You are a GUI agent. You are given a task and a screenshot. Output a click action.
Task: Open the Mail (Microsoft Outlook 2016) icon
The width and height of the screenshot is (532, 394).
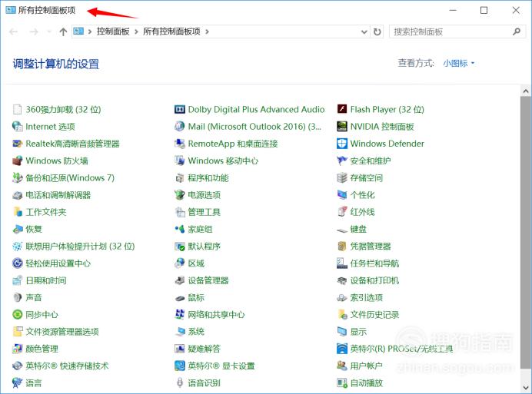179,127
